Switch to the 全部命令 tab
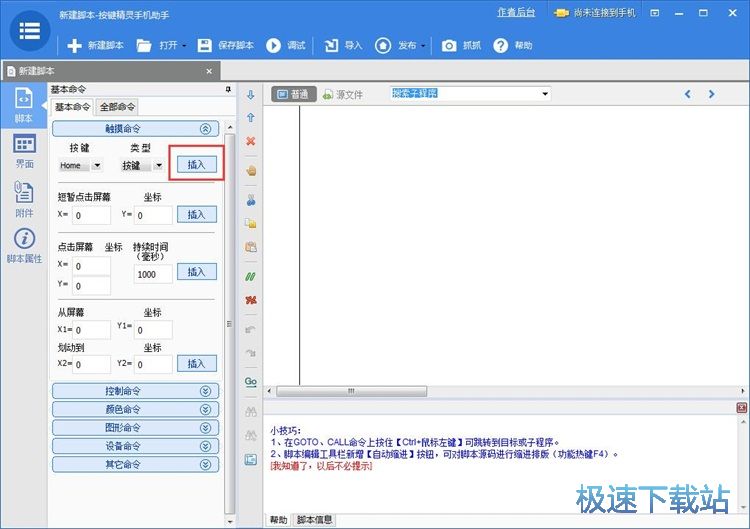 [x=117, y=107]
